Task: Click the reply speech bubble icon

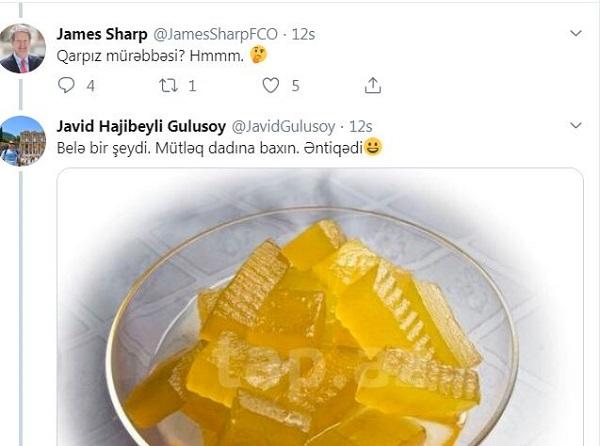Action: (67, 86)
